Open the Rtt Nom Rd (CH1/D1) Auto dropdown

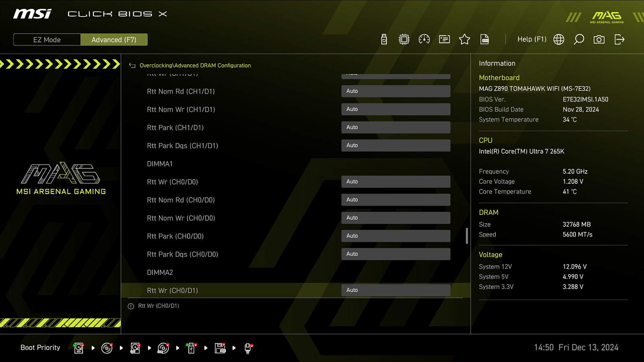tap(396, 91)
